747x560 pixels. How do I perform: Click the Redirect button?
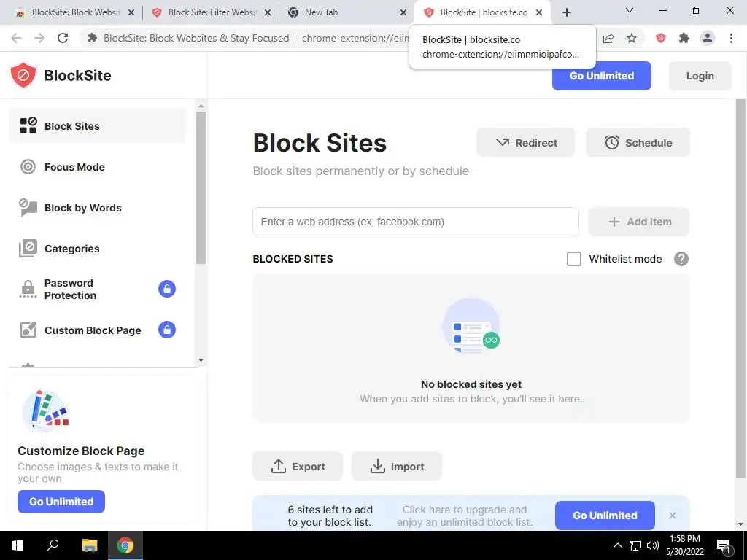click(525, 142)
